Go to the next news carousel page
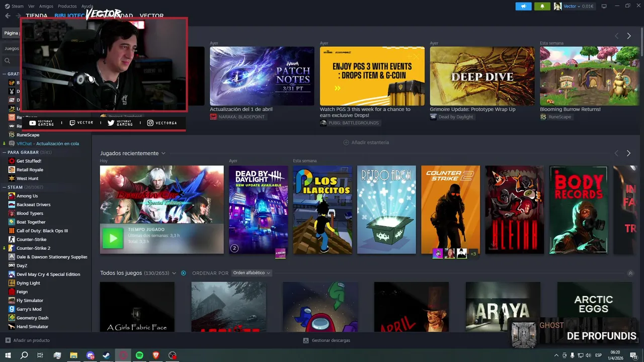The height and width of the screenshot is (362, 644). pyautogui.click(x=628, y=36)
